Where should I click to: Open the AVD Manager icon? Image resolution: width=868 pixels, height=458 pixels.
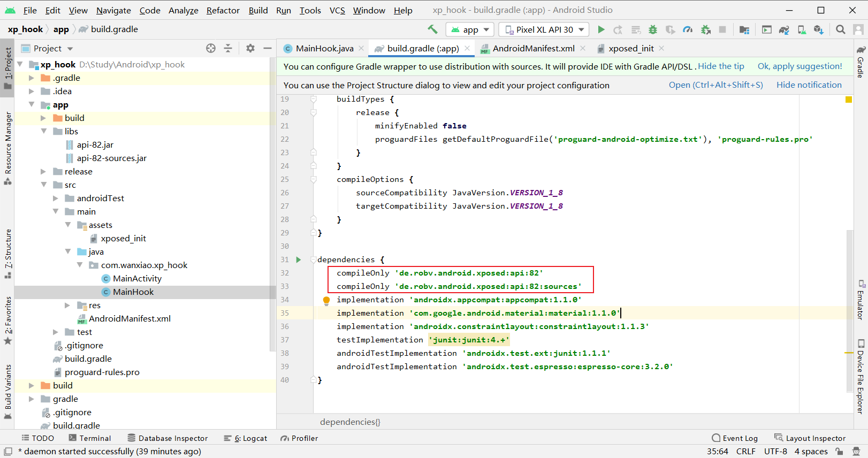[802, 29]
